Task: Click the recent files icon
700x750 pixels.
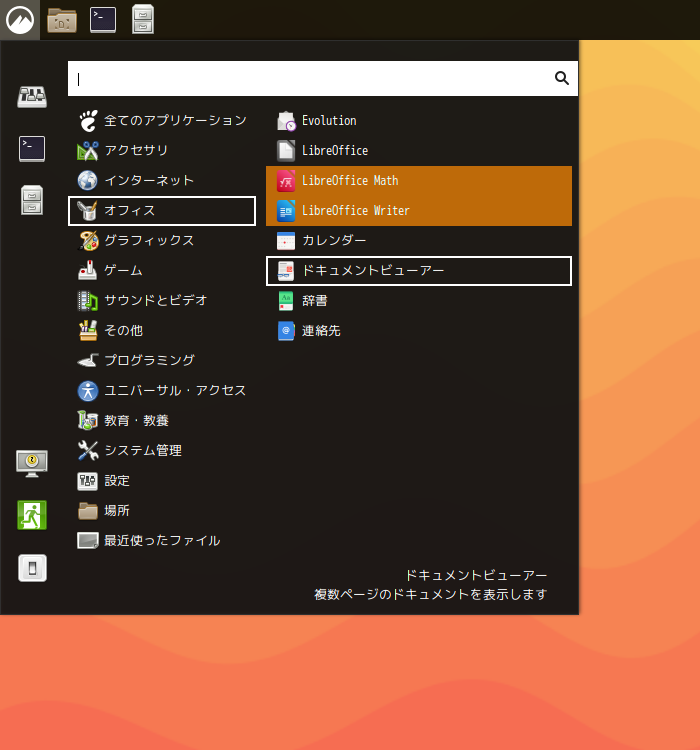Action: pos(88,540)
